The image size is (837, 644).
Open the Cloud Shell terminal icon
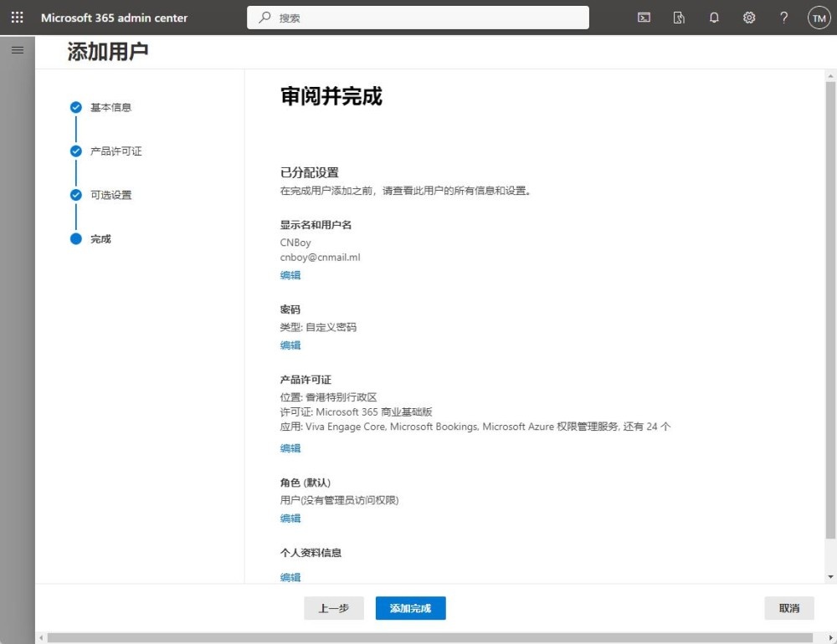coord(644,18)
